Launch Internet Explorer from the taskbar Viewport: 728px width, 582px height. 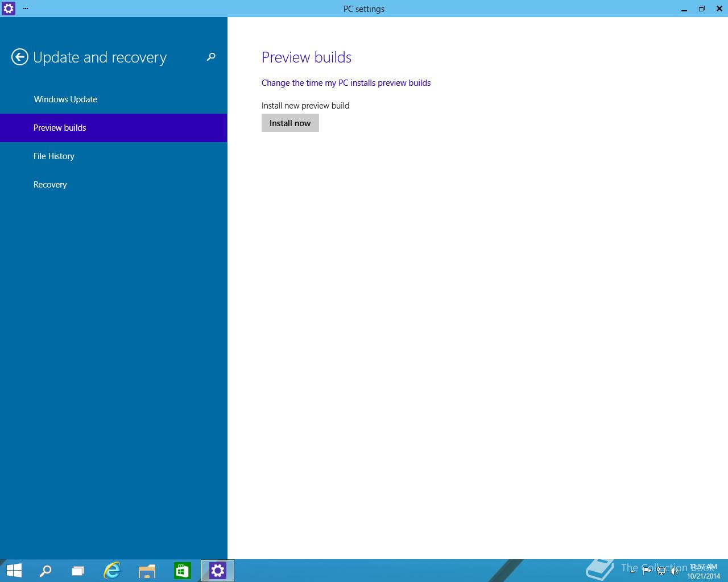coord(112,571)
